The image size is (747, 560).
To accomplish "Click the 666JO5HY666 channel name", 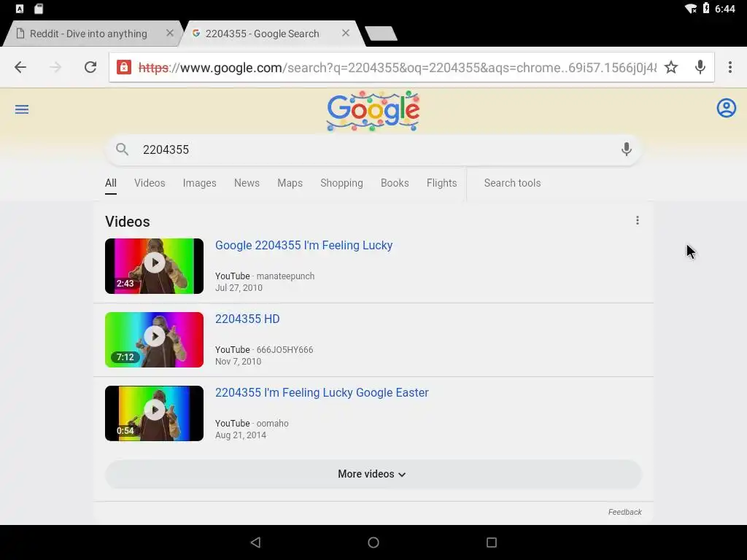I will 285,350.
